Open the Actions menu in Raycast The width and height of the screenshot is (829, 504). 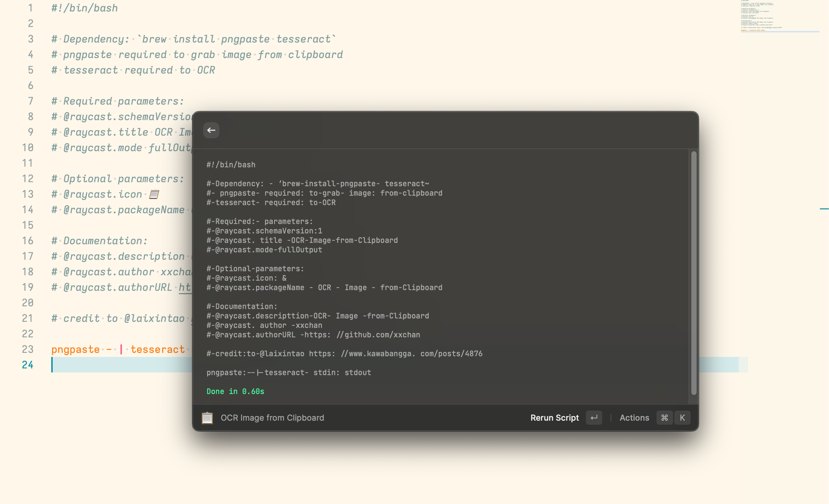coord(634,418)
